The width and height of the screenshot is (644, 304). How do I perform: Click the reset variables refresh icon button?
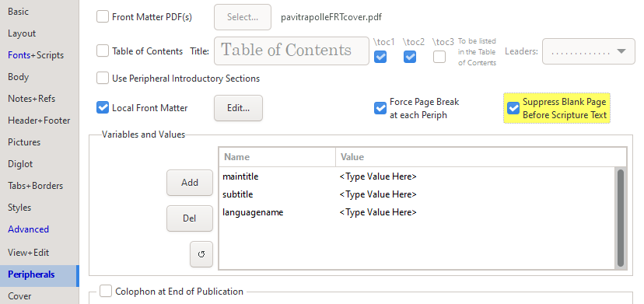pos(201,254)
